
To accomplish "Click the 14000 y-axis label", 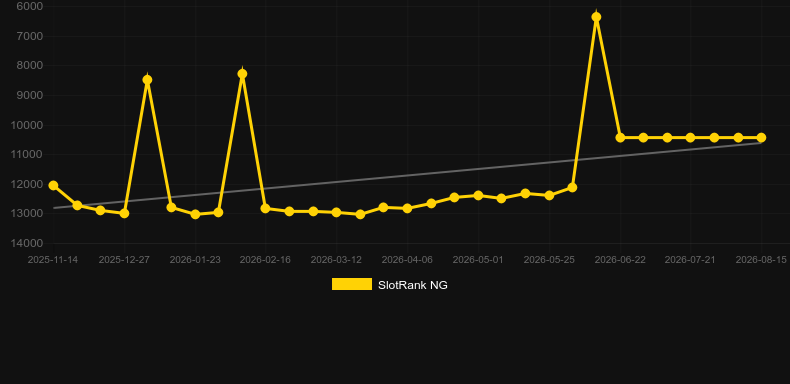I will (x=27, y=243).
